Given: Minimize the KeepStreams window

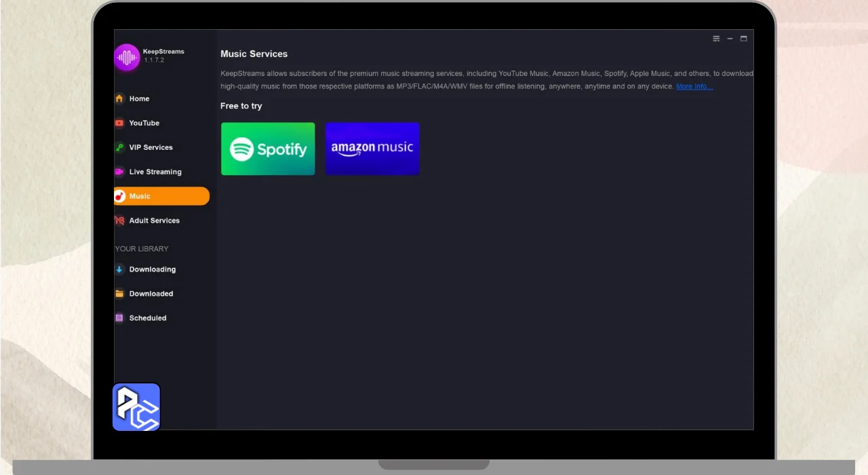Looking at the screenshot, I should (730, 39).
